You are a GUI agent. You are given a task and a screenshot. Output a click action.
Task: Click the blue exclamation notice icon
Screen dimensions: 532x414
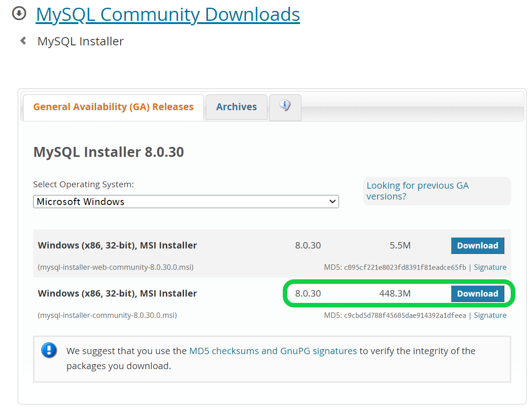click(49, 350)
